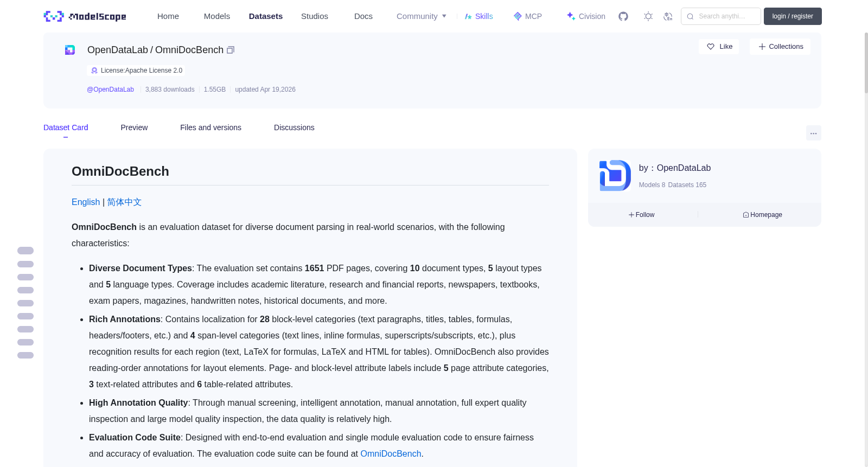Click the "1.55GB" size text
This screenshot has height=467, width=868.
pos(215,89)
